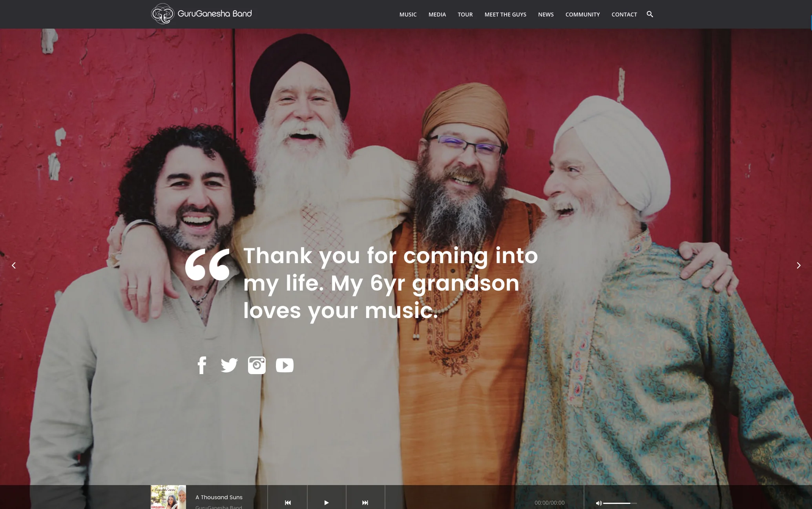Click the GuruGanesha Band logo

pyautogui.click(x=201, y=14)
